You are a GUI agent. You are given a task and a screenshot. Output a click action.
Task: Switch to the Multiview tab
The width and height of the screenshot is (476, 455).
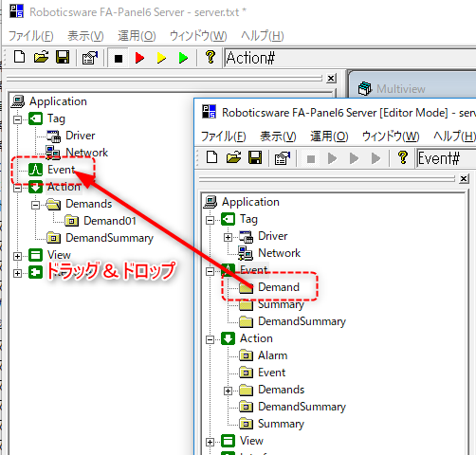401,89
